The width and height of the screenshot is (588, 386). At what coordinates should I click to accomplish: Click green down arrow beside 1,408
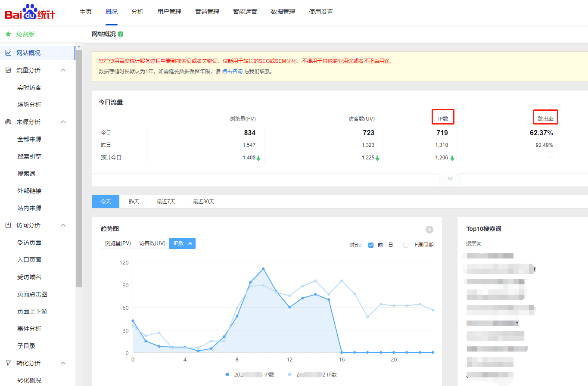258,158
